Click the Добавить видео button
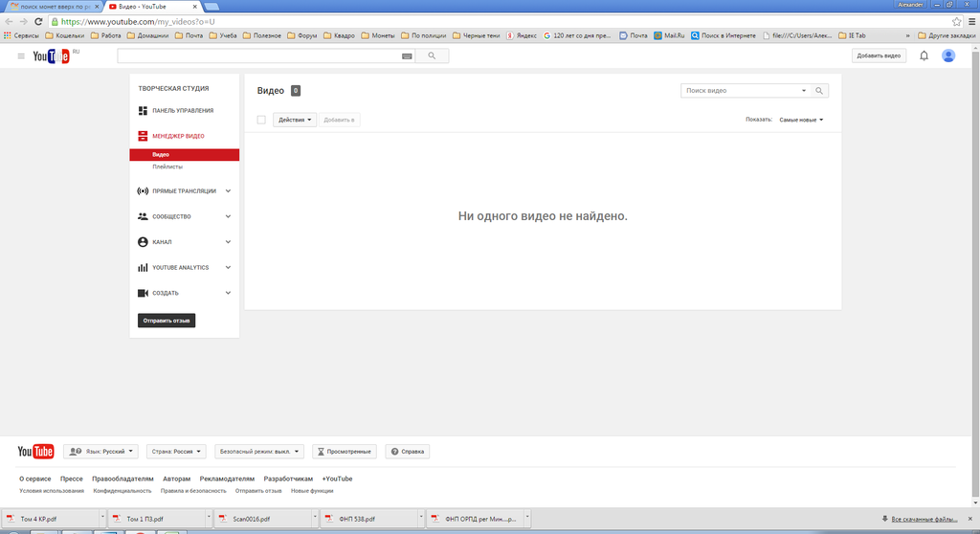 click(x=879, y=56)
